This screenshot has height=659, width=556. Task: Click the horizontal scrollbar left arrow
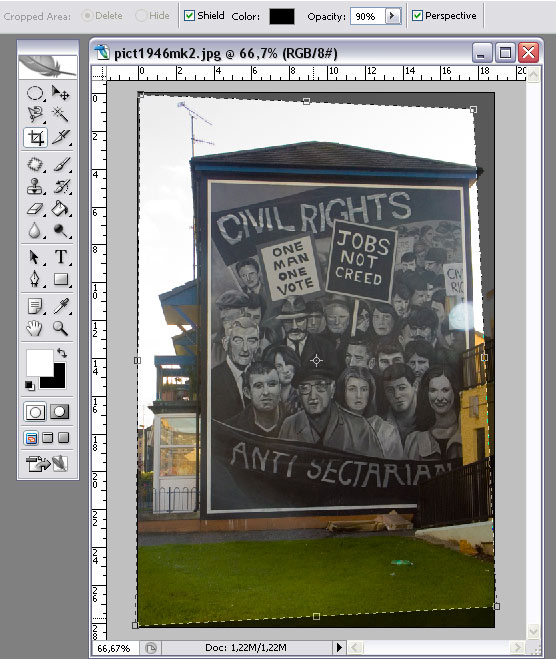tap(354, 648)
